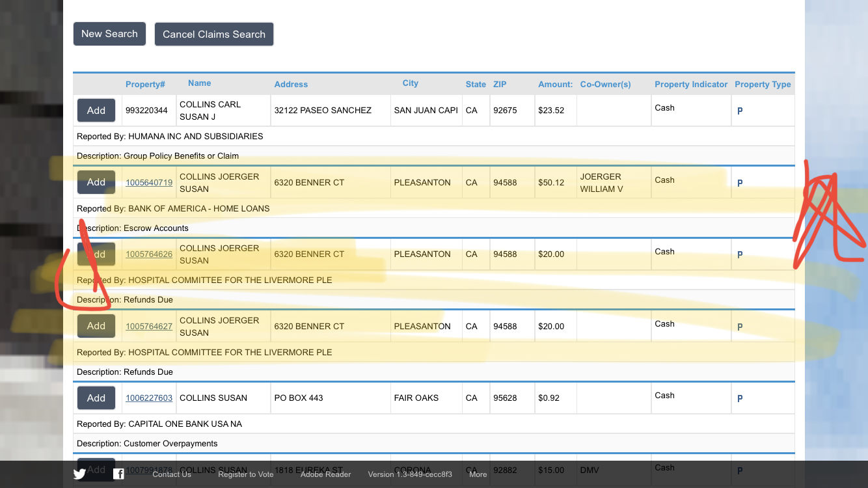Click the Property Indicator column header
This screenshot has width=868, height=488.
point(691,85)
